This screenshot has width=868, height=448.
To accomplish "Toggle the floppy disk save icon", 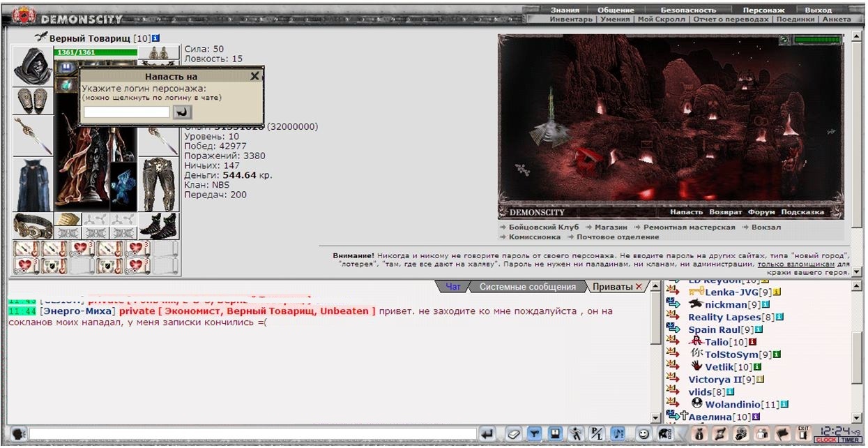I will coord(555,434).
